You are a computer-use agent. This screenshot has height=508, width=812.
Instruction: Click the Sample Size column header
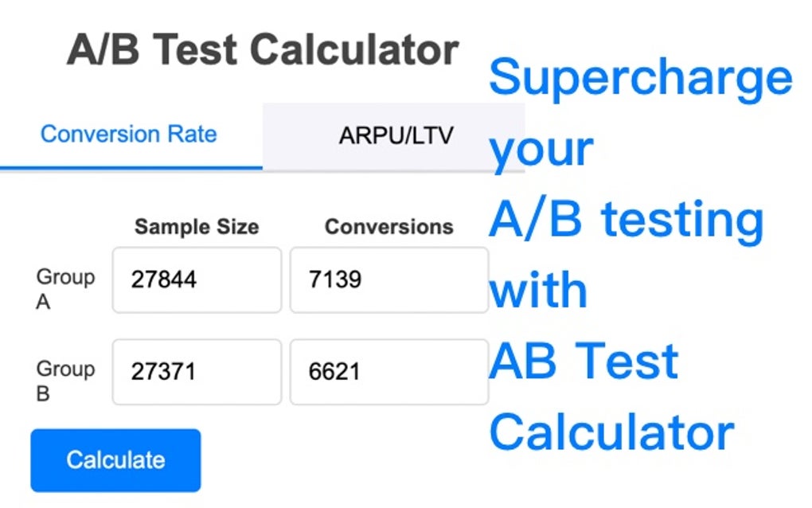196,227
